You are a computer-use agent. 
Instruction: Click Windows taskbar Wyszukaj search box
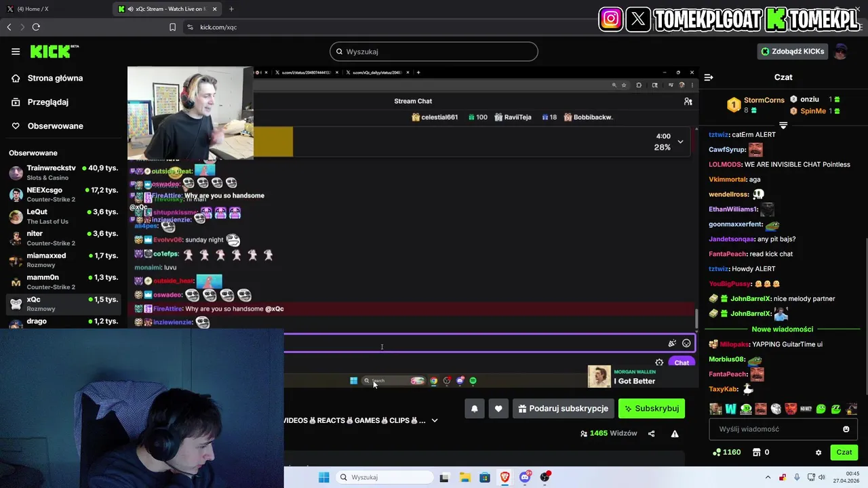click(x=383, y=477)
